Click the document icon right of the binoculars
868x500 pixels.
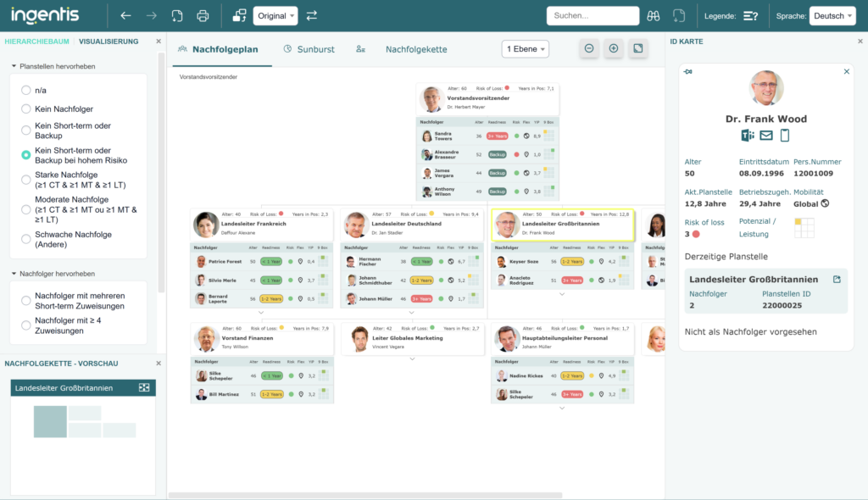point(679,16)
